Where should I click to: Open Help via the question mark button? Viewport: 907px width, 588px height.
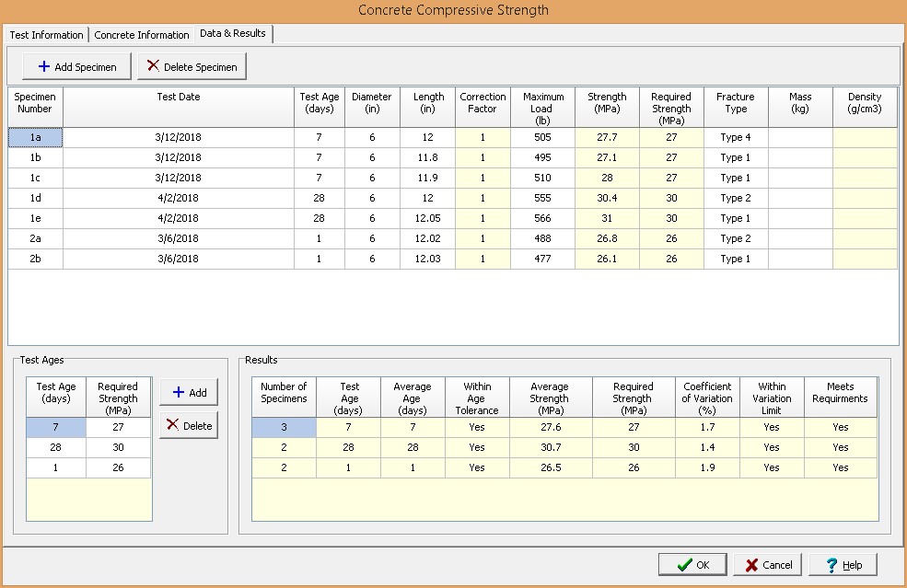point(831,565)
